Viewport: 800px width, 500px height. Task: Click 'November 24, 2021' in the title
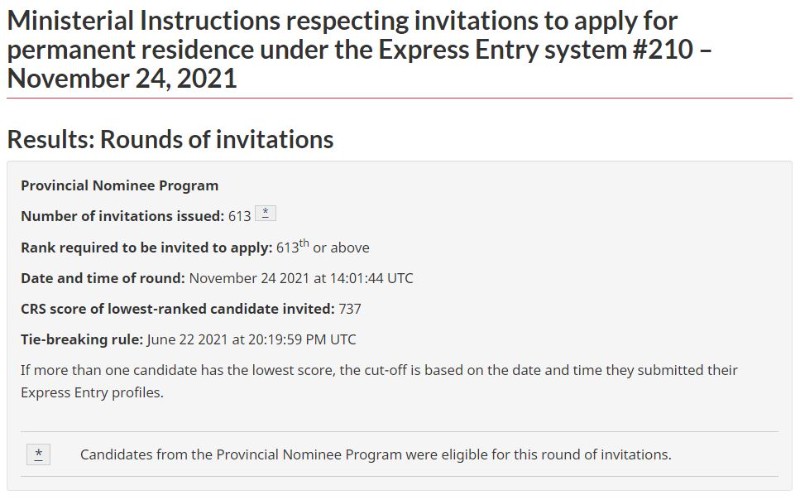click(122, 79)
